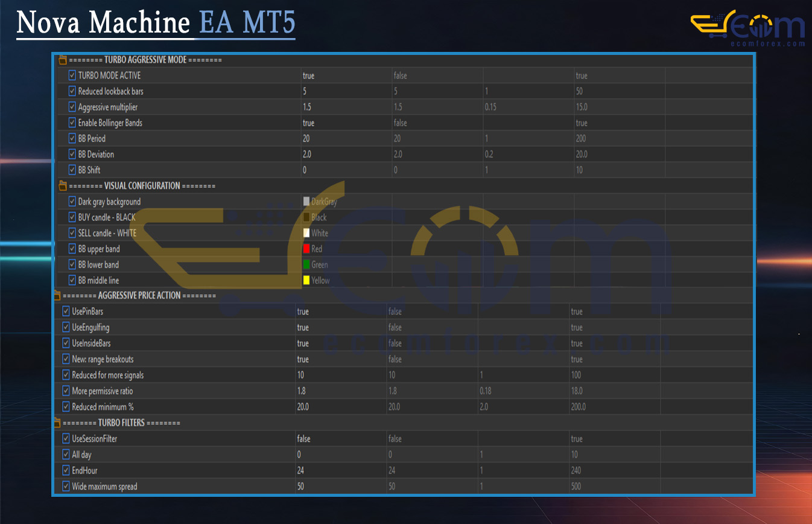Click the TURBO FILTERS folder icon

(x=57, y=423)
